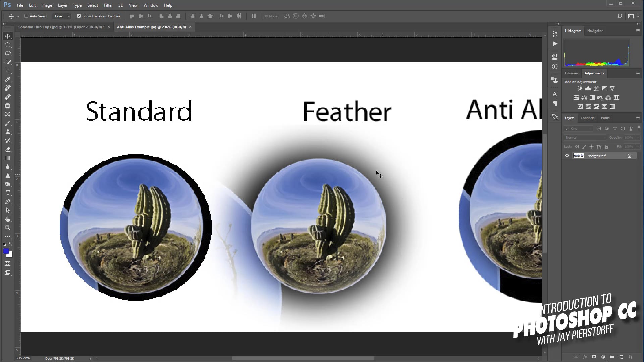Open the Auto-Select Layer dropdown
This screenshot has height=362, width=644.
pos(62,16)
